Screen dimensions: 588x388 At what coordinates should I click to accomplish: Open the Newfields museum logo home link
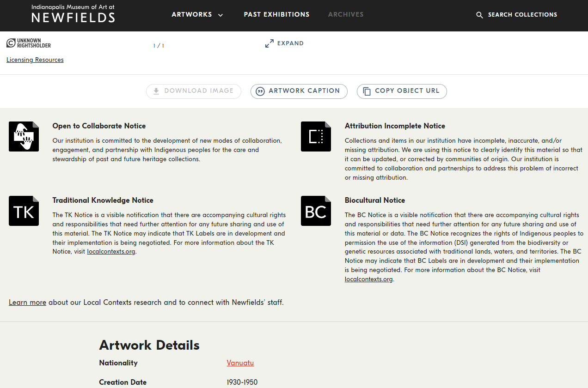73,14
